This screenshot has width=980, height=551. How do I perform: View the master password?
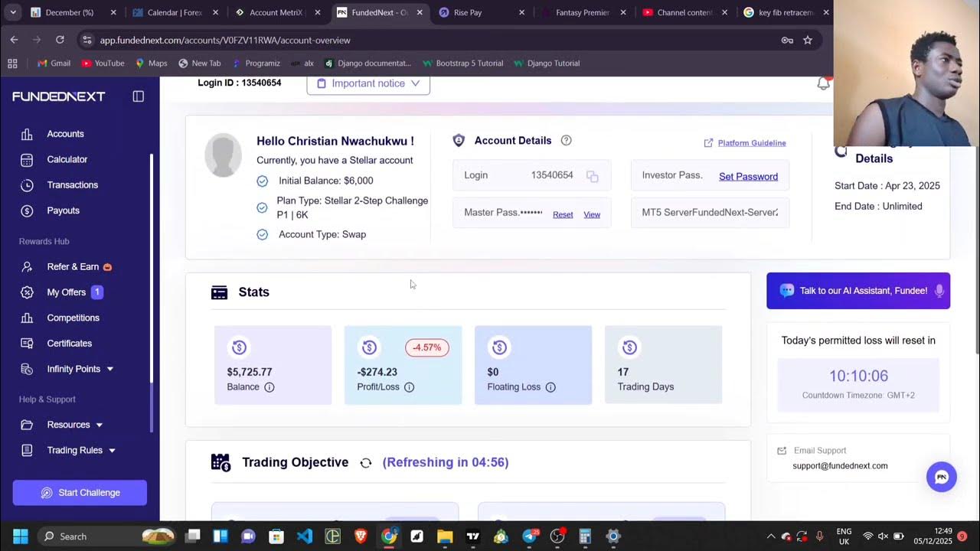coord(592,214)
